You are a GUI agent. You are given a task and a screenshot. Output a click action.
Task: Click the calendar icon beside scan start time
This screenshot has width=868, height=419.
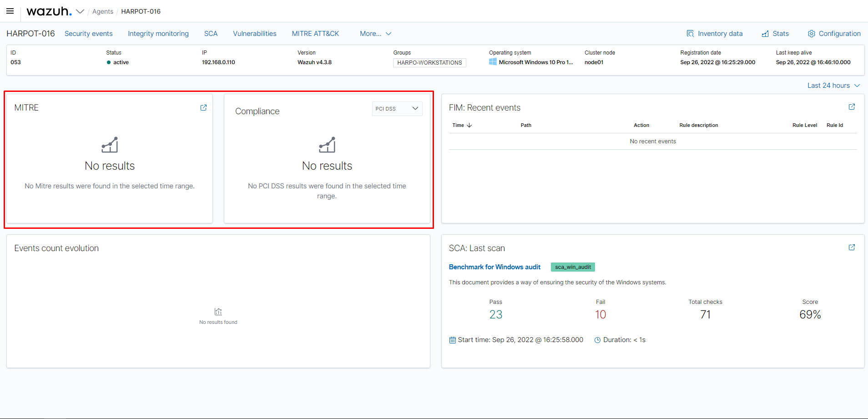(x=452, y=339)
